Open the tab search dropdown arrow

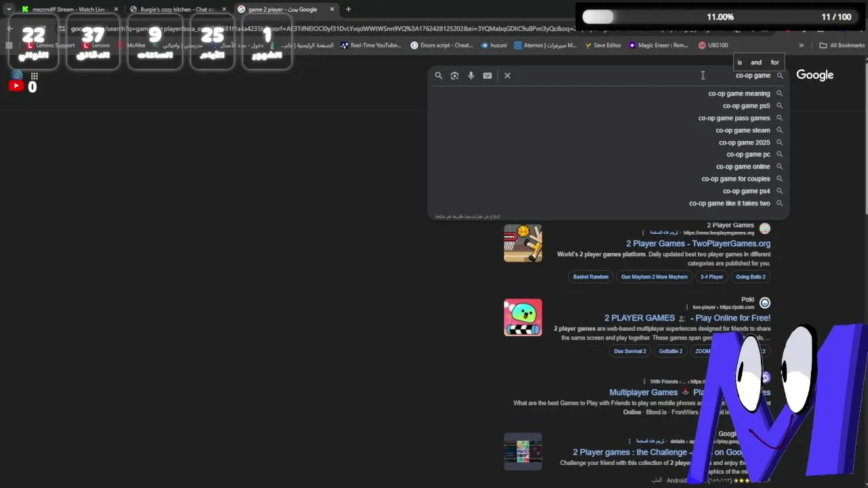click(8, 9)
